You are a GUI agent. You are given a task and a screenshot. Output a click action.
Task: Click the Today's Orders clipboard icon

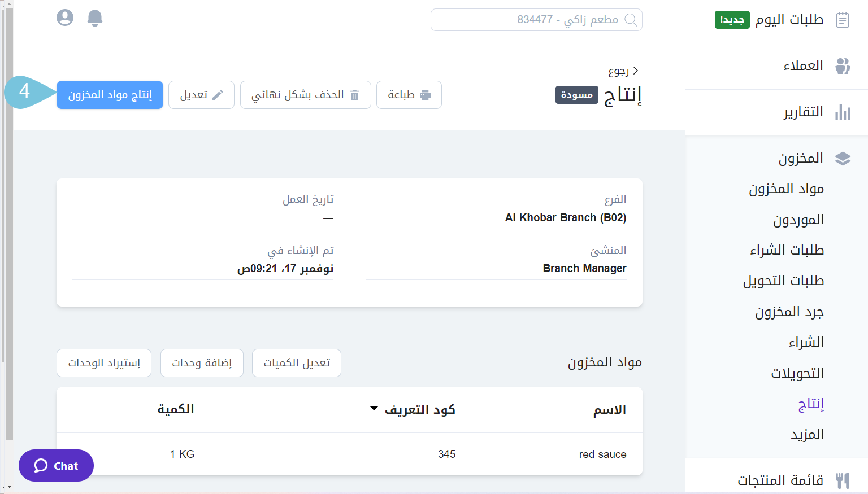(843, 20)
